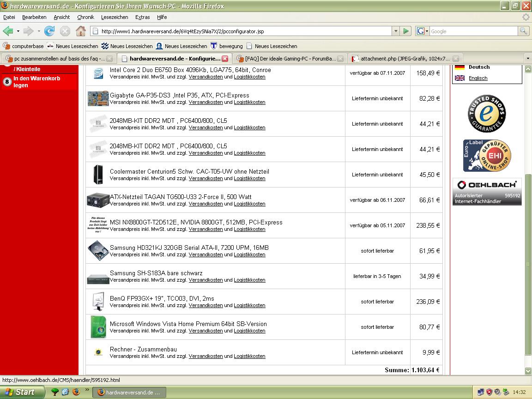
Task: Open the Lesezeichen menu
Action: [x=115, y=17]
